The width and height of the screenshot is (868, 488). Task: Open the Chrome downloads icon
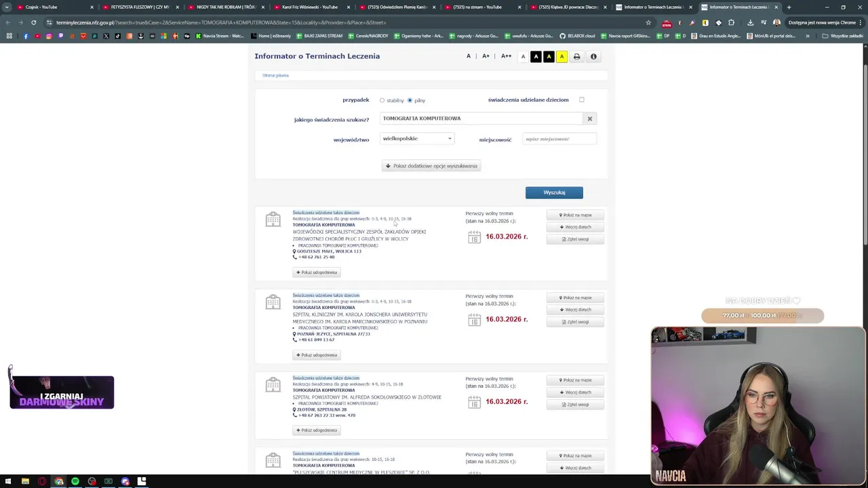(x=750, y=22)
